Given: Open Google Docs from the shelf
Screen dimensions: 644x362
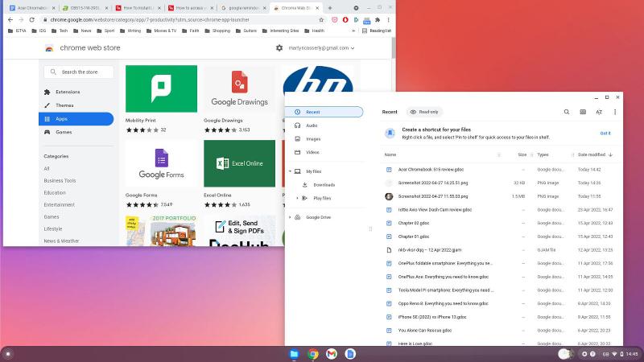Looking at the screenshot, I should pos(350,354).
